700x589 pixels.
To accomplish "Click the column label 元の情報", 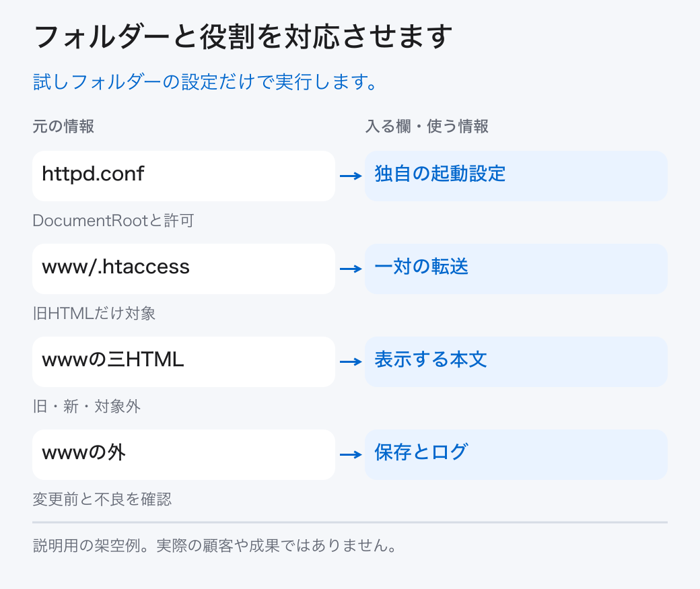I will (x=63, y=127).
